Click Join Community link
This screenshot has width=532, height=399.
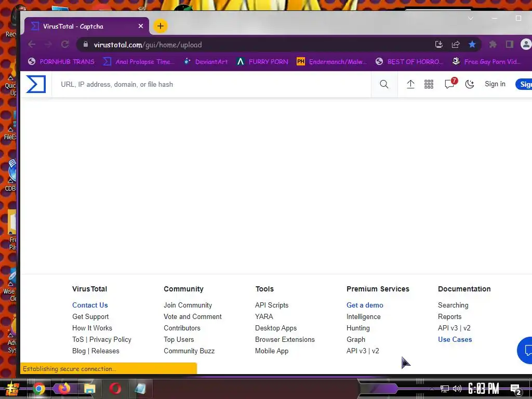tap(188, 305)
